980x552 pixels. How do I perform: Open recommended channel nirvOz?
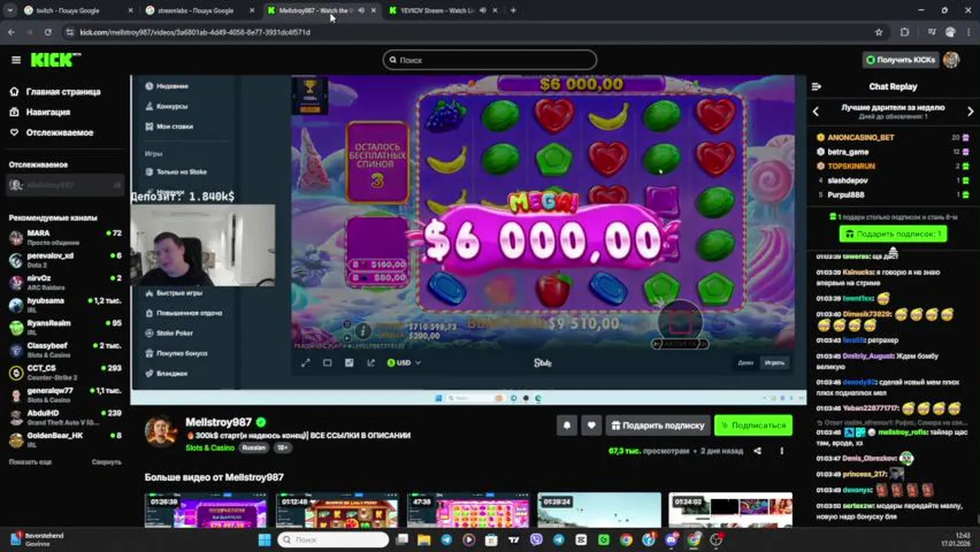point(64,281)
